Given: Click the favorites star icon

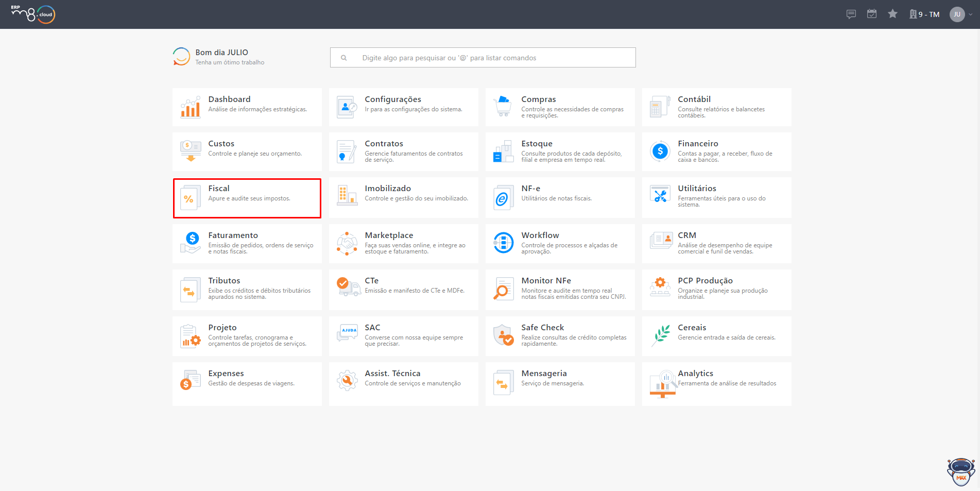Looking at the screenshot, I should pyautogui.click(x=892, y=14).
